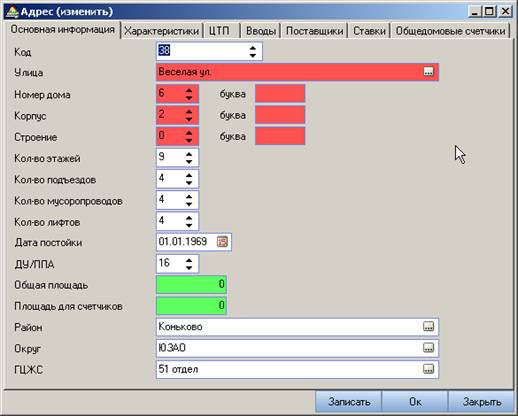The height and width of the screenshot is (416, 518).
Task: Switch to the Характеристики tab
Action: (161, 31)
